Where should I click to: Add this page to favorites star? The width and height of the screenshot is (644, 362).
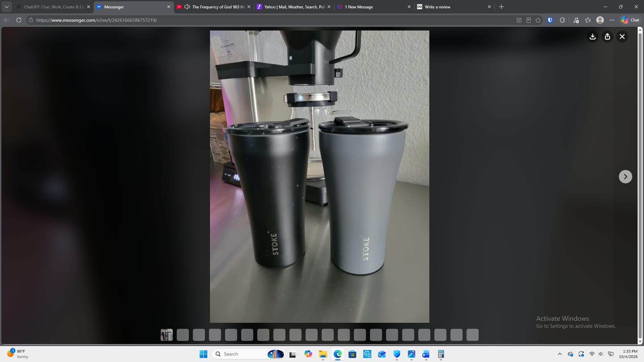(538, 20)
